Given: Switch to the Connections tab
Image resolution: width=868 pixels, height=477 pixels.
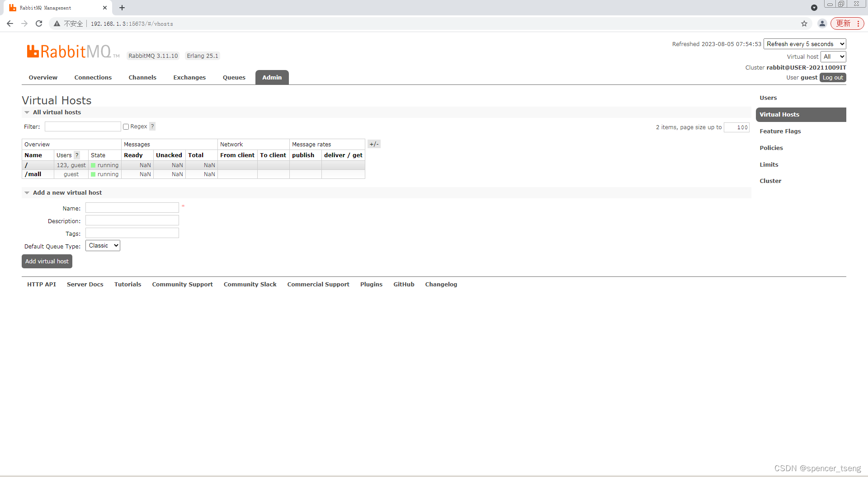Looking at the screenshot, I should tap(93, 77).
